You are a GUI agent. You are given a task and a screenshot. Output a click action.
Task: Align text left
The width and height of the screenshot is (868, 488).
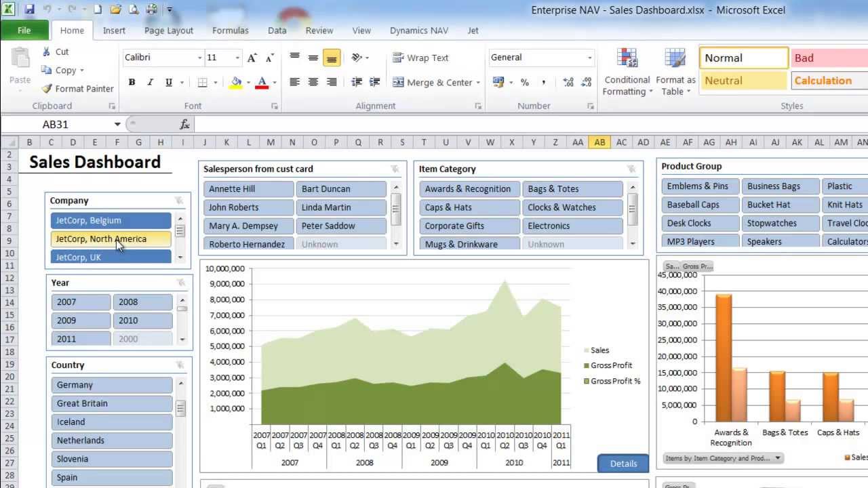coord(295,83)
